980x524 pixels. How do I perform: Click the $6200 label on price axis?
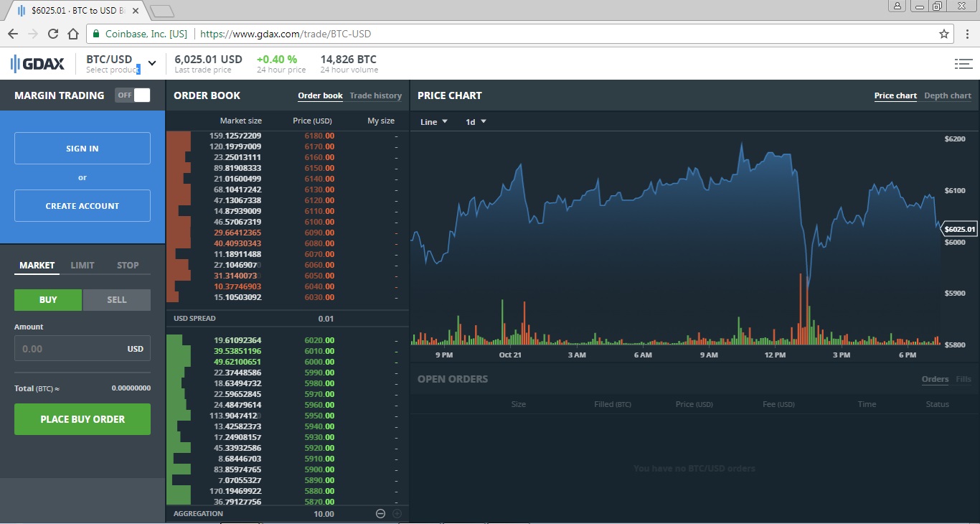click(x=956, y=139)
